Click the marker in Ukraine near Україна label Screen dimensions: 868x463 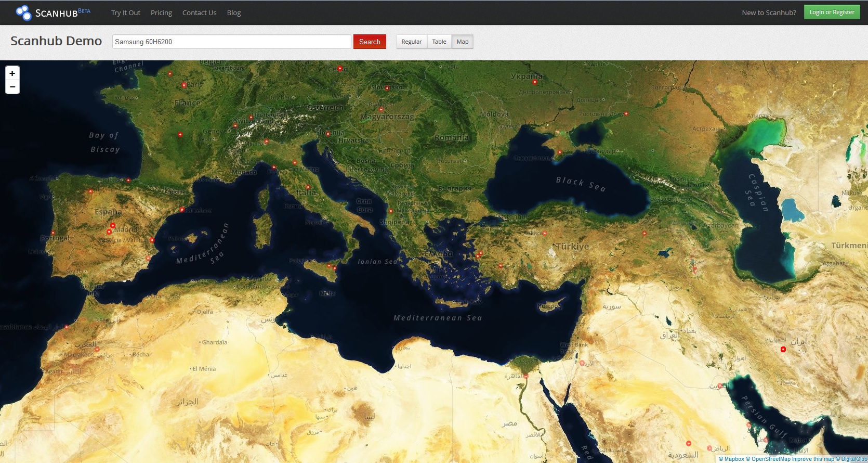534,82
